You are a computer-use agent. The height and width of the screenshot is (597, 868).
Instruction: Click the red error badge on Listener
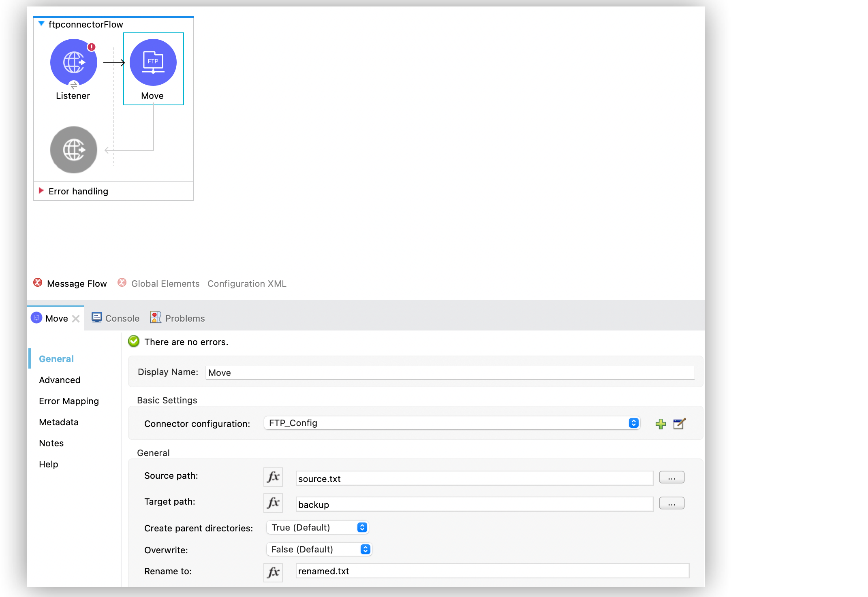[x=92, y=47]
